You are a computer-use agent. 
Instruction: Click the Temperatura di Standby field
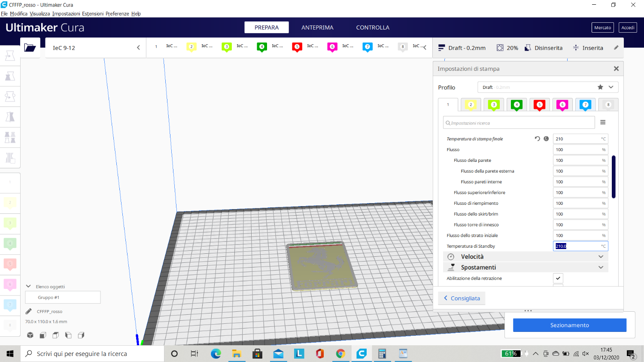580,246
